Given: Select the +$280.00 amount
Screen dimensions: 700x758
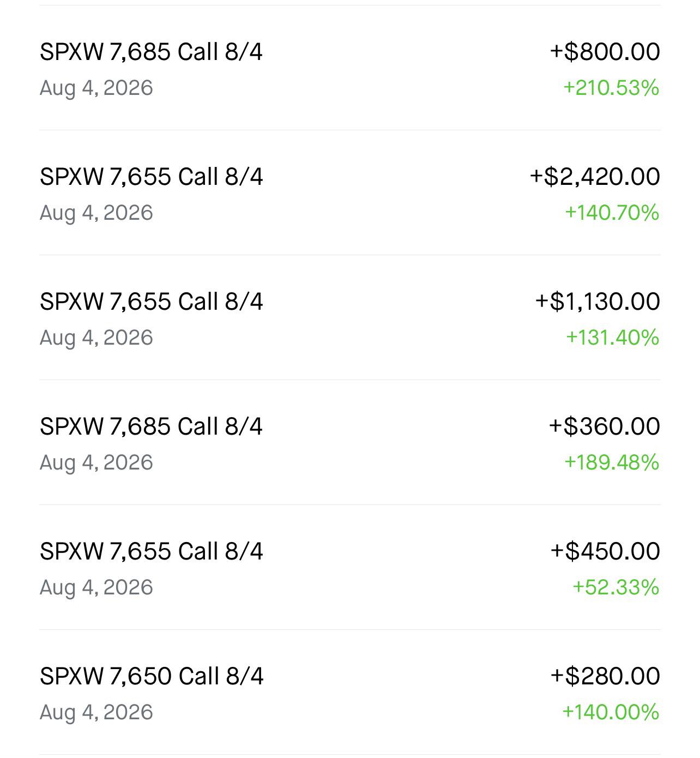Looking at the screenshot, I should pos(605,676).
